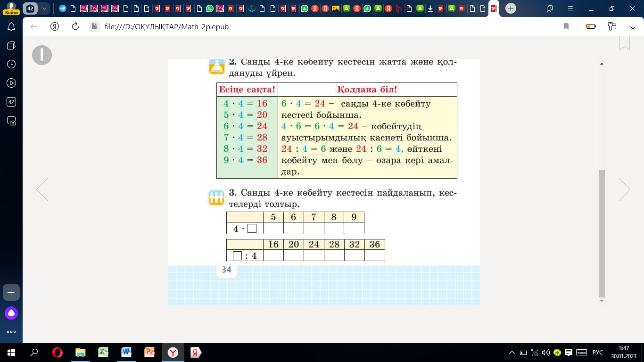
Task: Open the bookmarks panel icon in title bar
Action: point(550,8)
